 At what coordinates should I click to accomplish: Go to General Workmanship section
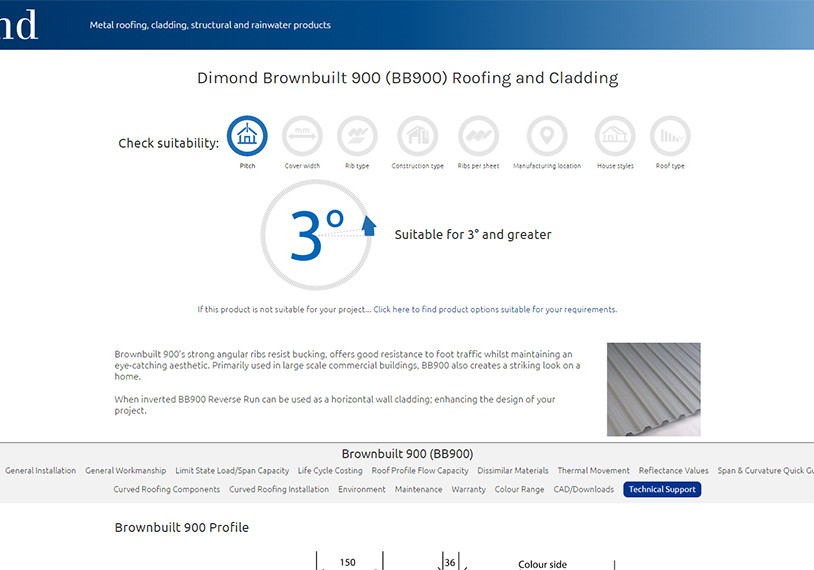pyautogui.click(x=126, y=470)
